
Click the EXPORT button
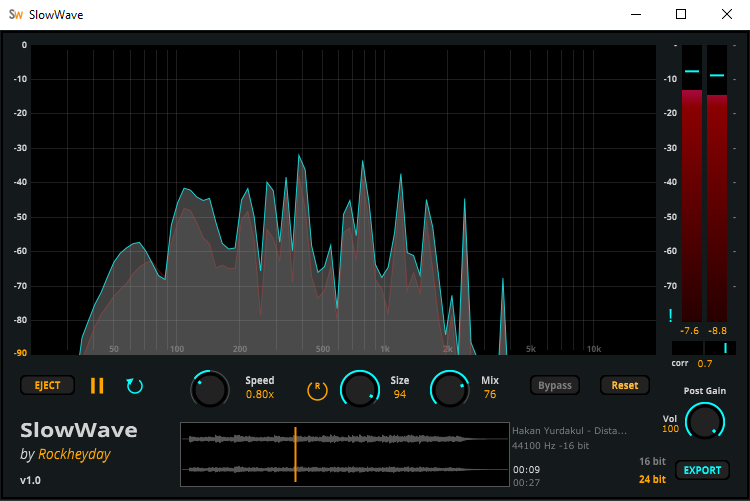[x=702, y=470]
